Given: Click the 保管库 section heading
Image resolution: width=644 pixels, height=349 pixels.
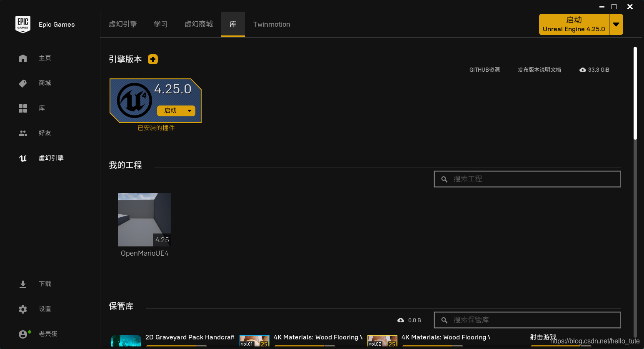Looking at the screenshot, I should [121, 306].
